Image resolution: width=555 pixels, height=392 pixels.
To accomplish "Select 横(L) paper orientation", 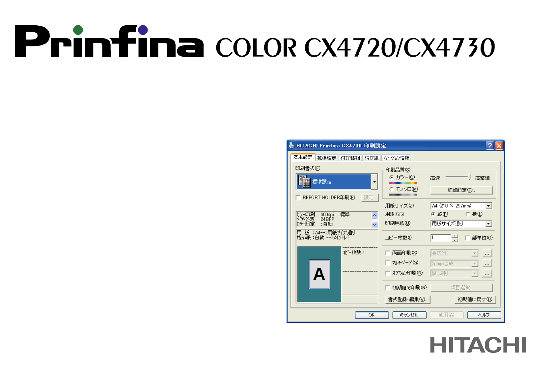I will (468, 214).
